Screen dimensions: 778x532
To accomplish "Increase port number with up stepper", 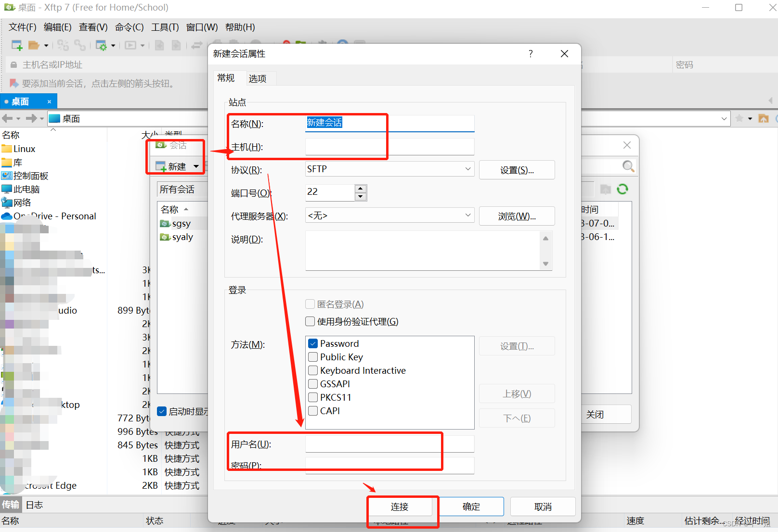I will tap(361, 188).
